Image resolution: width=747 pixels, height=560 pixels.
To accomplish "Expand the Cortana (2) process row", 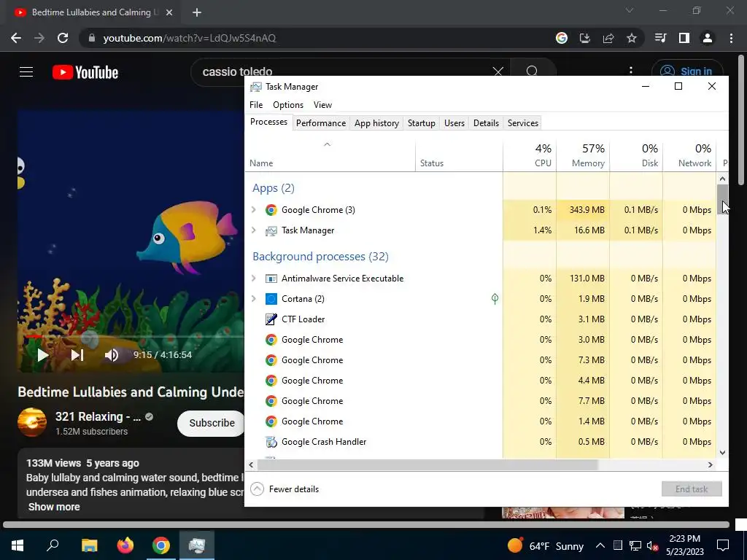I will point(254,298).
